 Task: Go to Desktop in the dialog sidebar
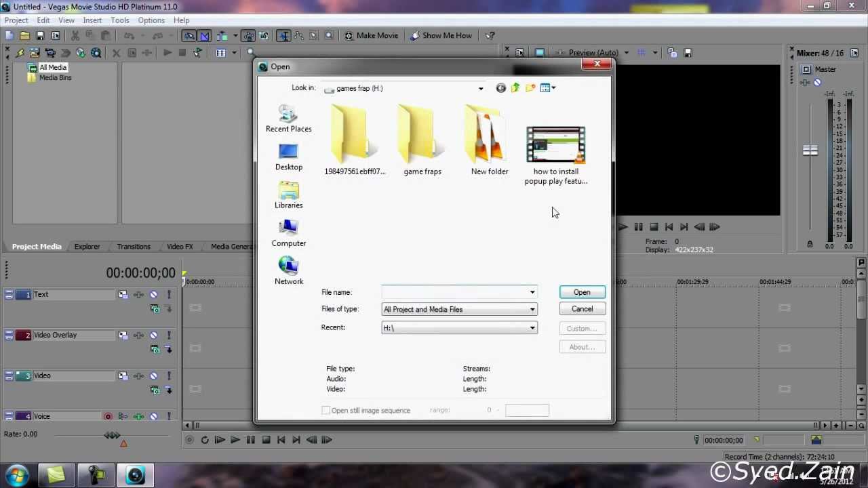click(x=289, y=157)
